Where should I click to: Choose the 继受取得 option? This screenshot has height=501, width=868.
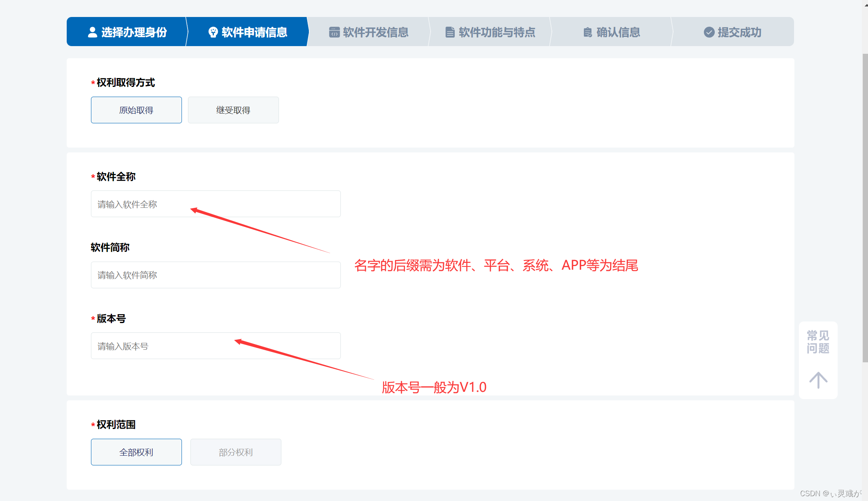click(x=233, y=110)
